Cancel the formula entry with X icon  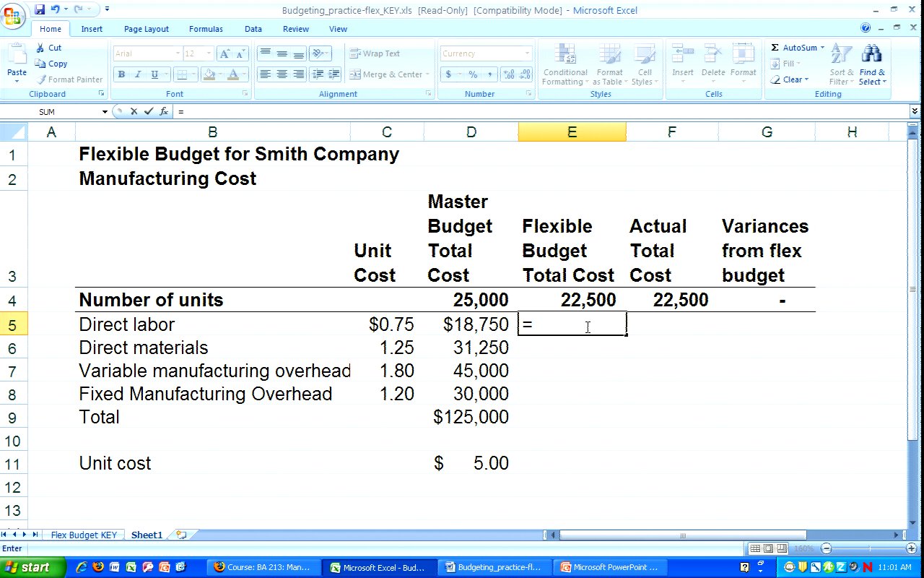click(x=134, y=111)
